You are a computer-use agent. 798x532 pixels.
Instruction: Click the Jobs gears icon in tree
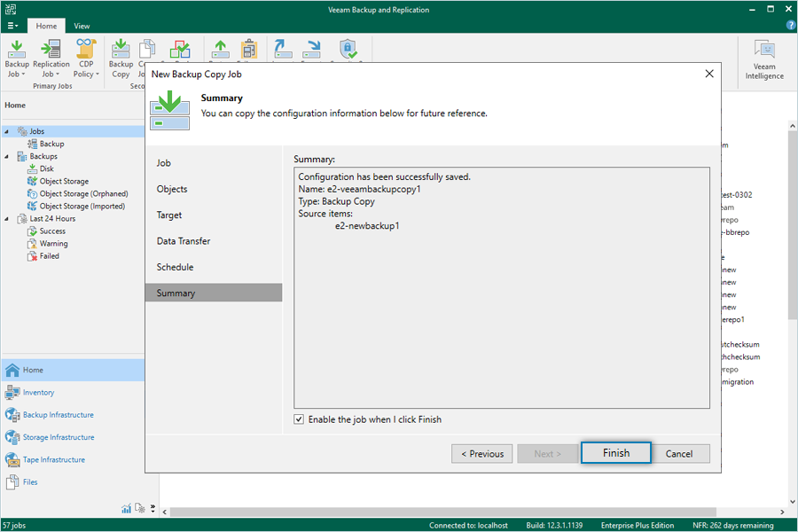(x=22, y=131)
